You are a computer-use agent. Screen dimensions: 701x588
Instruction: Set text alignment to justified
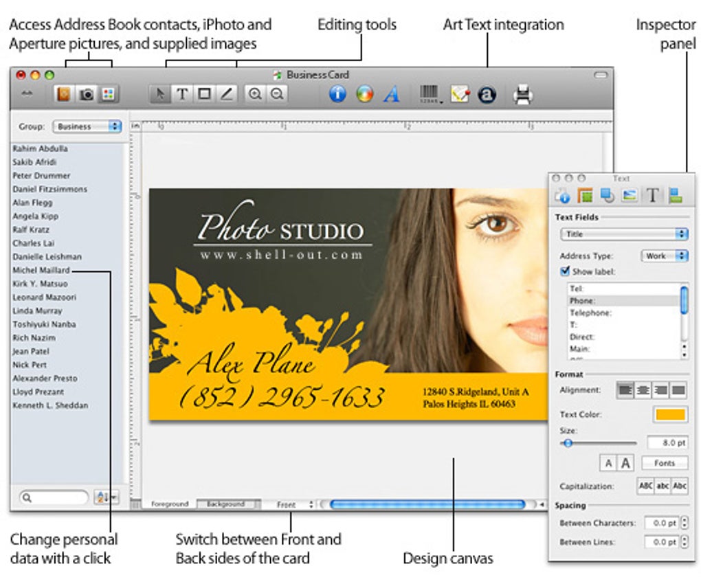(x=678, y=390)
